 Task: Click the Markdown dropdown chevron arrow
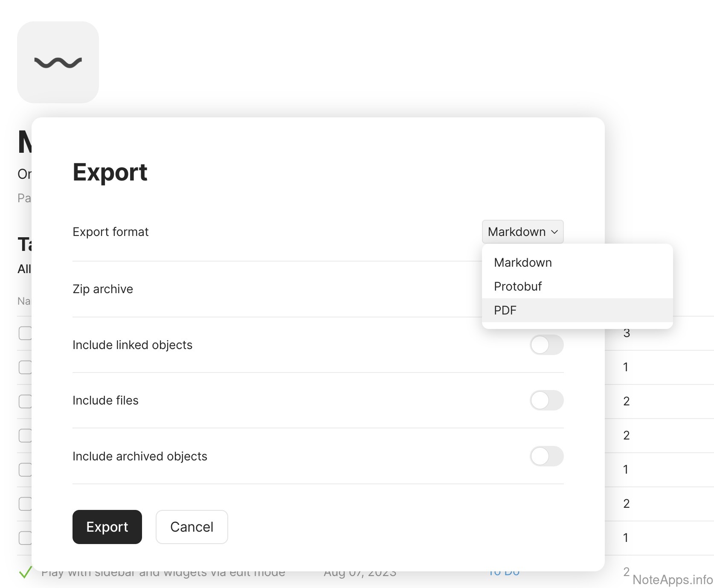pos(554,232)
